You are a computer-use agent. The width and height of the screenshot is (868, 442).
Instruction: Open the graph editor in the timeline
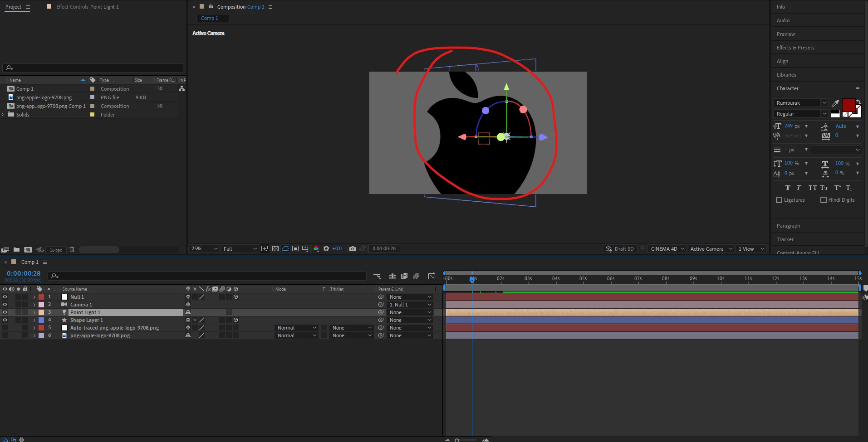pyautogui.click(x=432, y=276)
